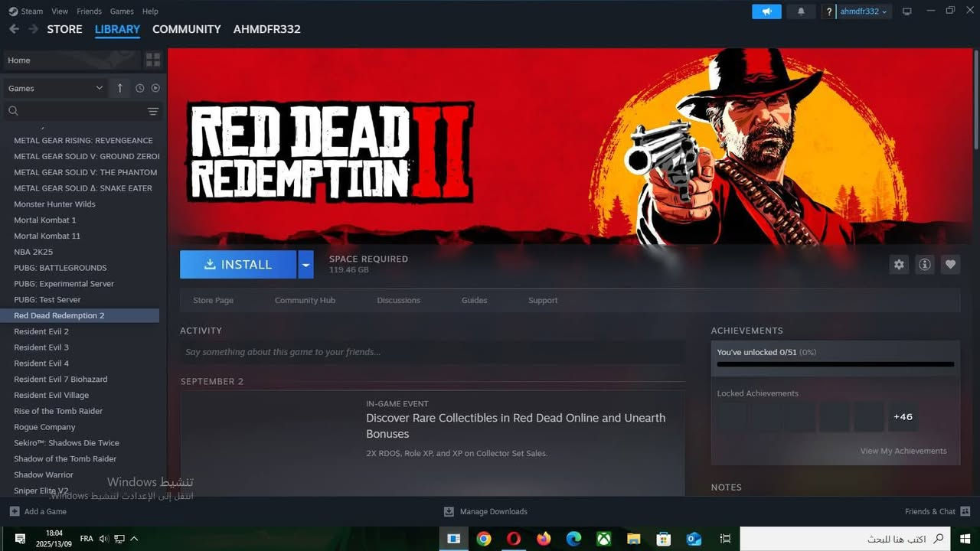980x551 pixels.
Task: Add game to favorites heart icon
Action: 950,264
